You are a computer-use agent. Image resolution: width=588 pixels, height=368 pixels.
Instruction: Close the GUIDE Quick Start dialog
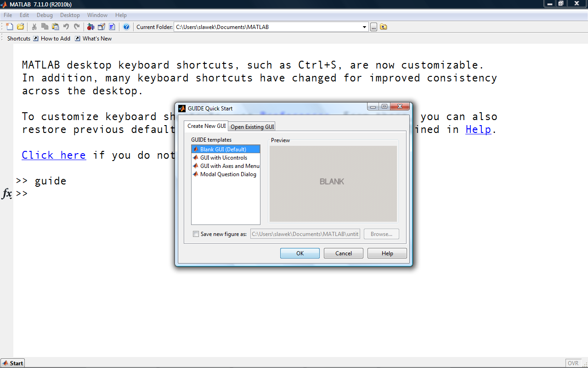tap(400, 106)
